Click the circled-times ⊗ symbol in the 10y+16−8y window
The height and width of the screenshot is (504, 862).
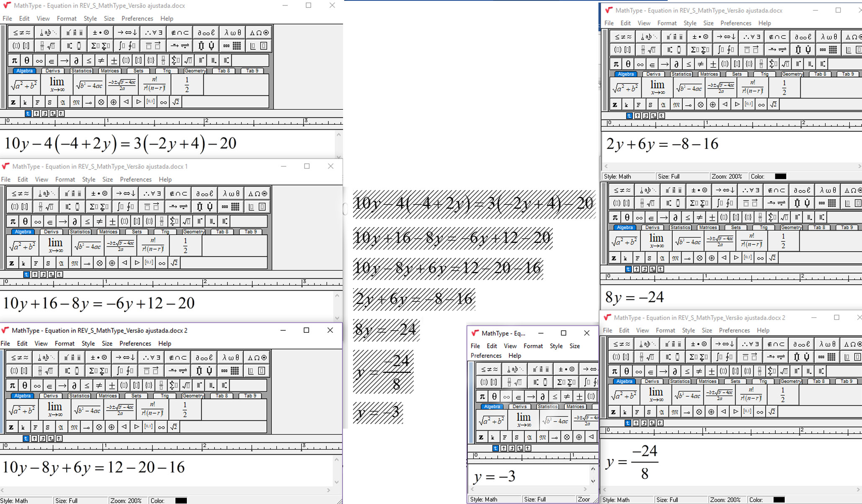(99, 263)
